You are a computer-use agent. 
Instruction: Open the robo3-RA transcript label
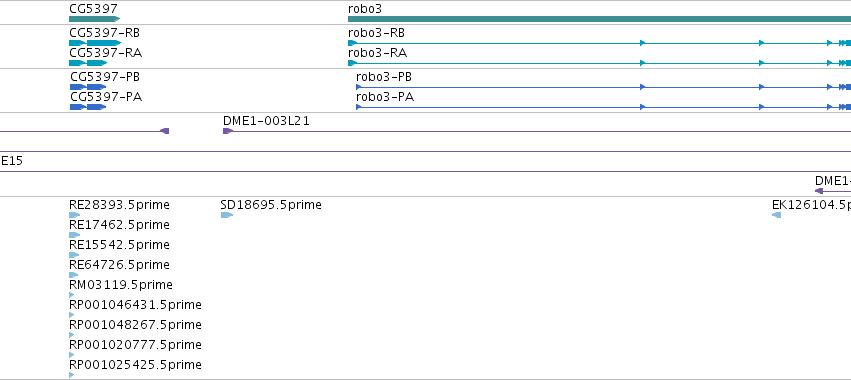[377, 53]
